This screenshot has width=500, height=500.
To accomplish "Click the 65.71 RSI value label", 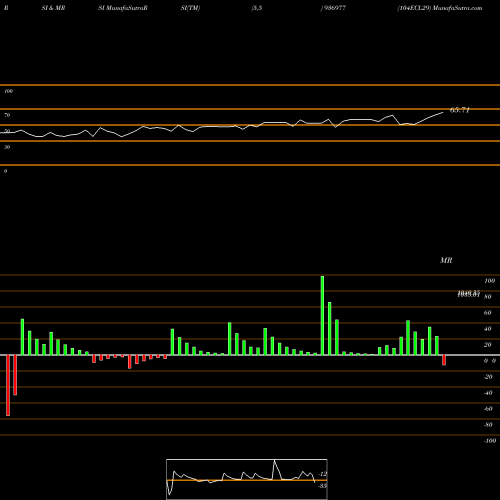I will click(x=460, y=110).
